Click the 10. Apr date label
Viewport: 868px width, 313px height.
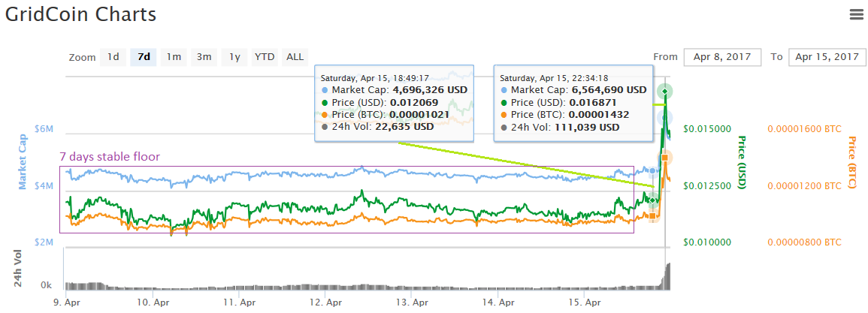click(153, 303)
